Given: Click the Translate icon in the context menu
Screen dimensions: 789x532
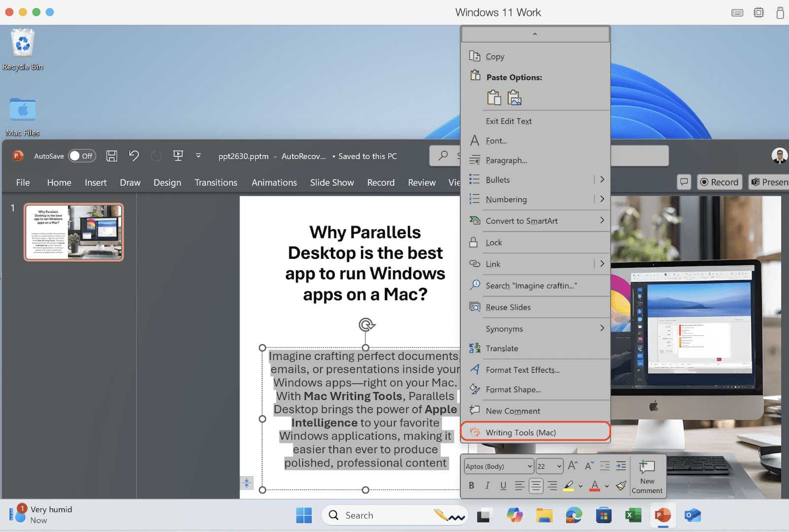Looking at the screenshot, I should [475, 348].
